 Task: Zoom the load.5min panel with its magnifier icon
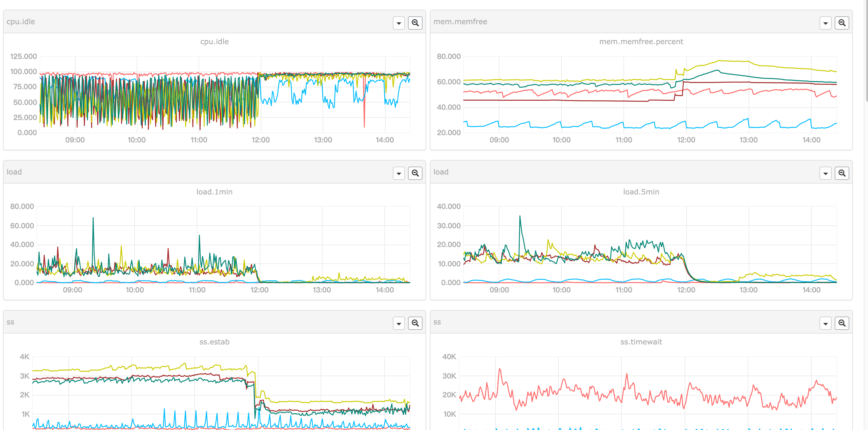coord(842,173)
